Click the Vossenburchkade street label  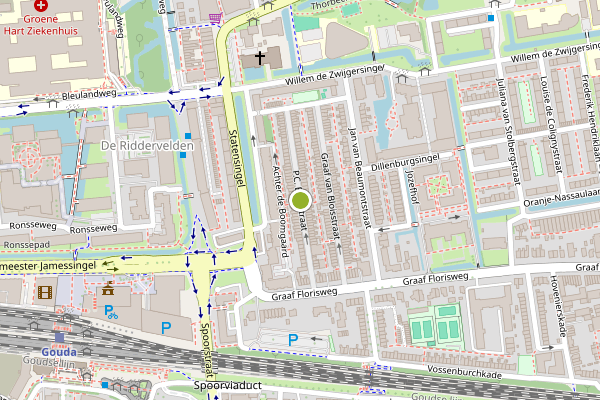point(464,372)
